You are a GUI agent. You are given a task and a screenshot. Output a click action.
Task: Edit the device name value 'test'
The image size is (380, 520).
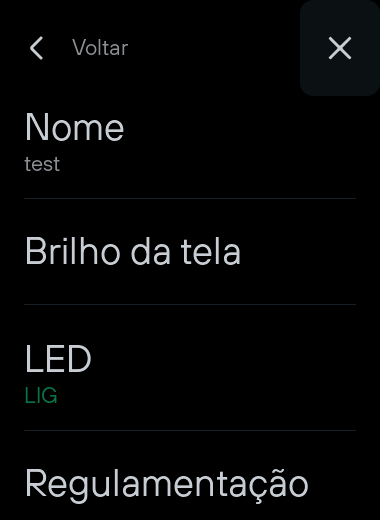(x=42, y=164)
